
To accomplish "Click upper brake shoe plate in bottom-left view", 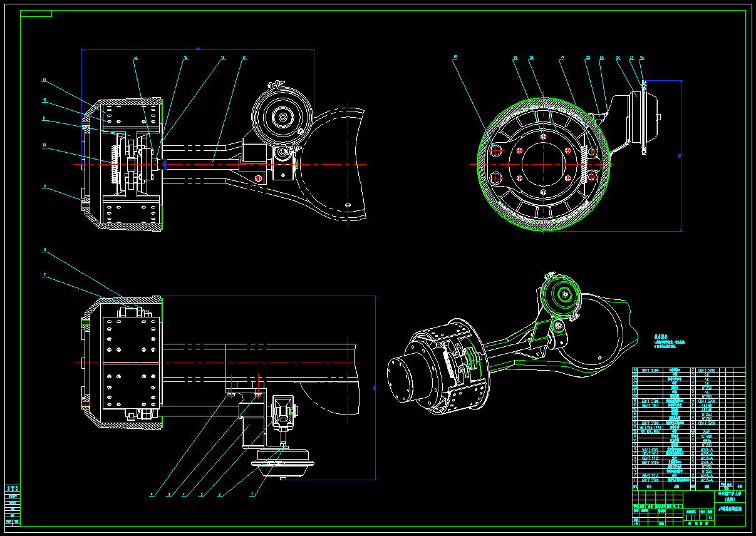I will [x=131, y=339].
